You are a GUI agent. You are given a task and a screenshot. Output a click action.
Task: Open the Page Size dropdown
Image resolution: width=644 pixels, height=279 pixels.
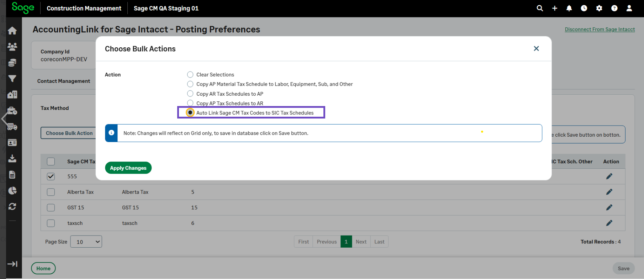click(86, 242)
